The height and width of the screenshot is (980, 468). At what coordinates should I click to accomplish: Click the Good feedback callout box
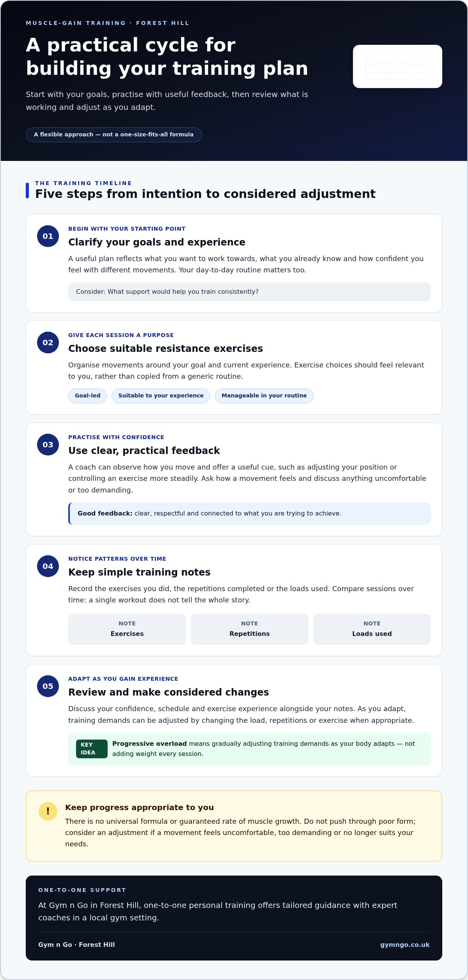pos(250,514)
